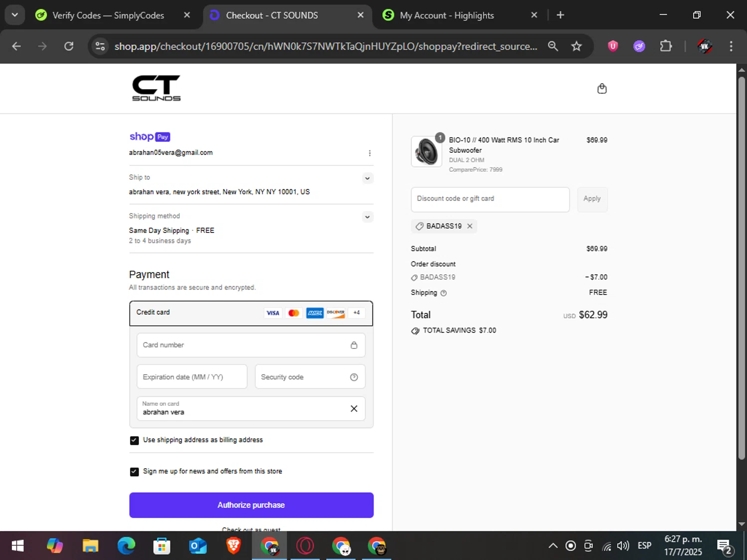Open the Windows Start menu

(x=18, y=546)
